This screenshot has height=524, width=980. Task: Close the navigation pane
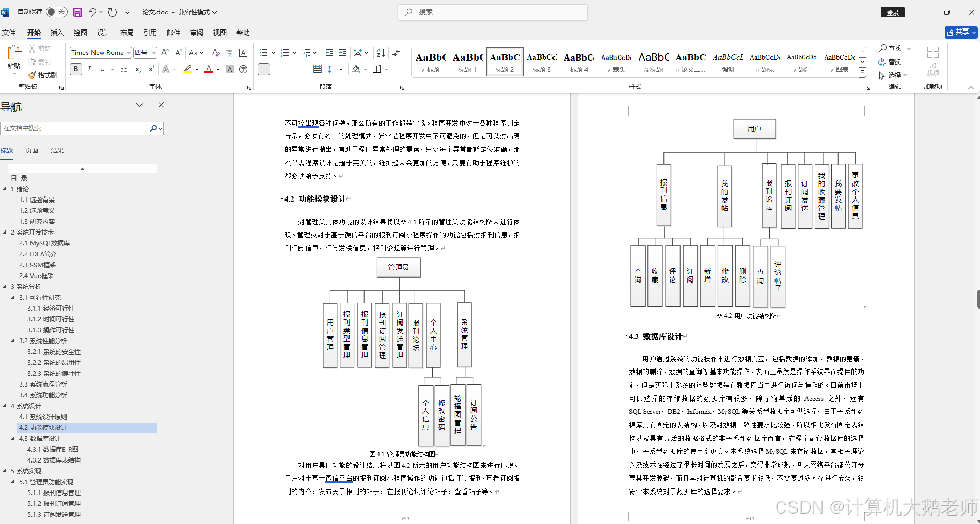pyautogui.click(x=161, y=105)
